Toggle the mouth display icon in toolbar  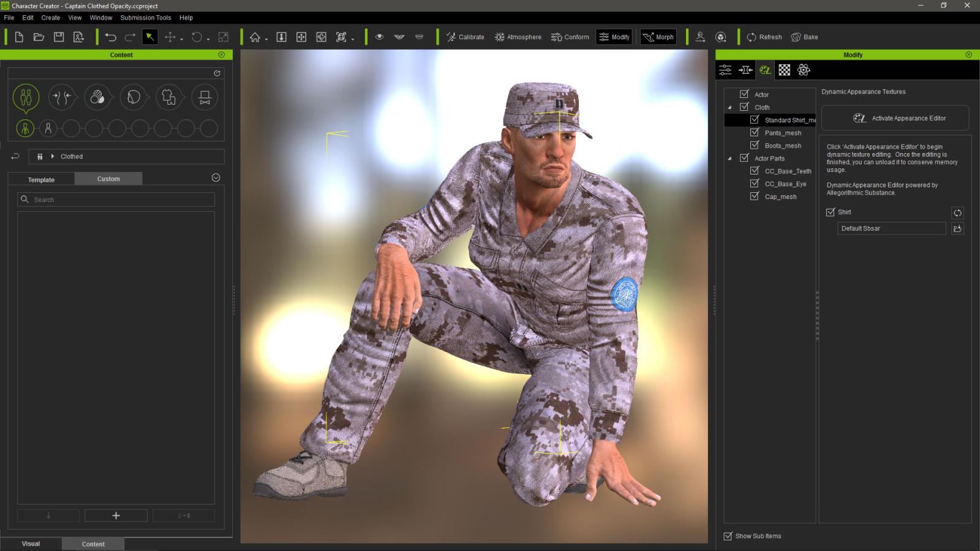pyautogui.click(x=399, y=37)
